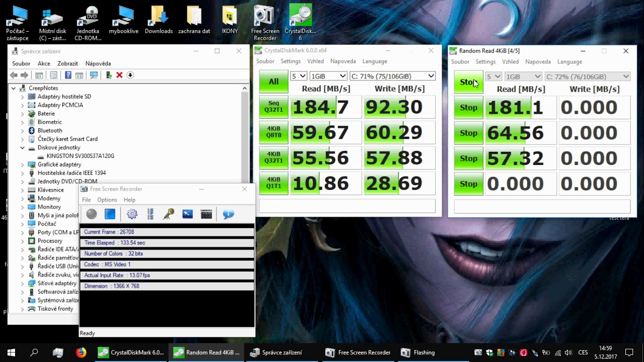Click the forward arrow in Správce zařízení toolbar

[x=24, y=75]
